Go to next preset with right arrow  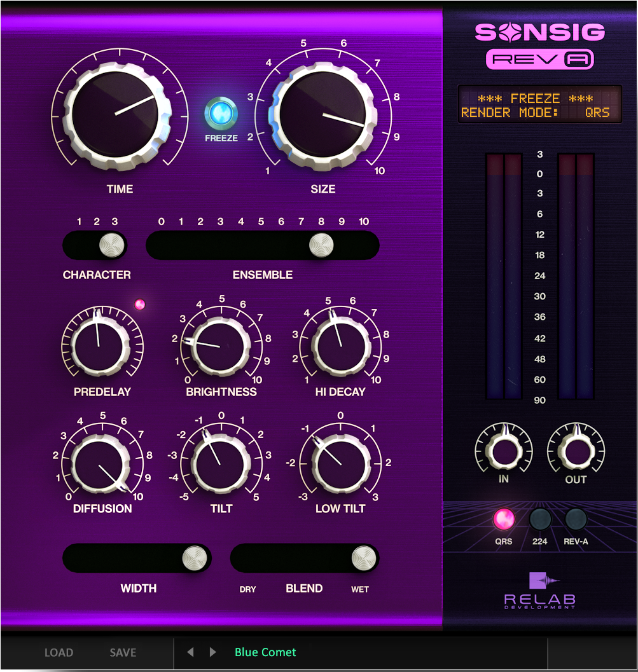pos(212,652)
